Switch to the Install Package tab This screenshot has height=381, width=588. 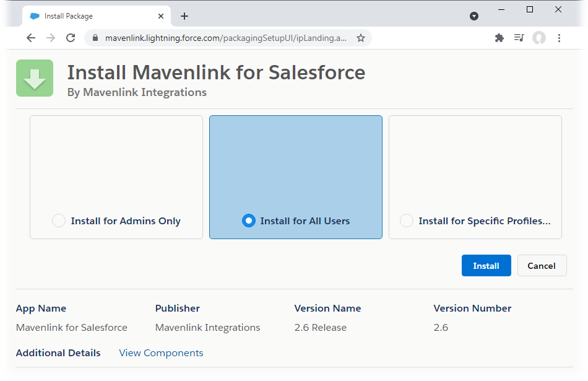(87, 16)
